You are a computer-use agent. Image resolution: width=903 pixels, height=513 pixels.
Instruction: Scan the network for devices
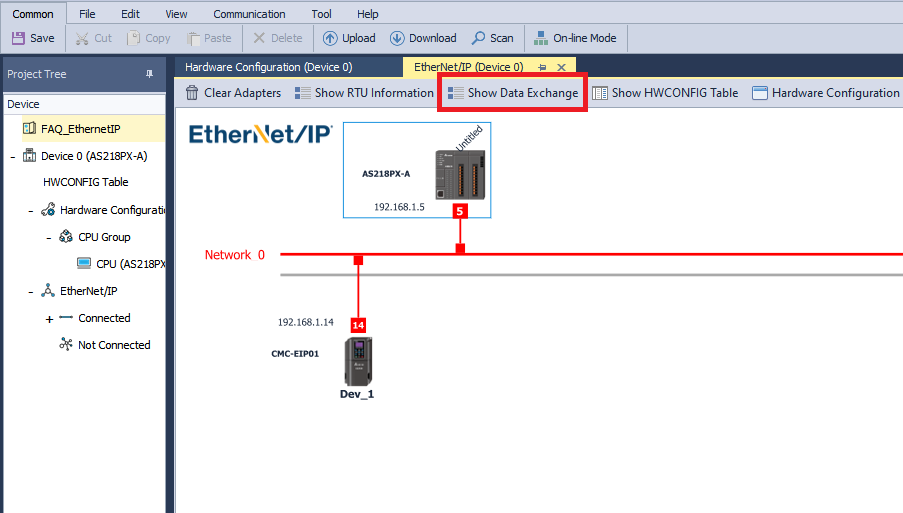[491, 38]
